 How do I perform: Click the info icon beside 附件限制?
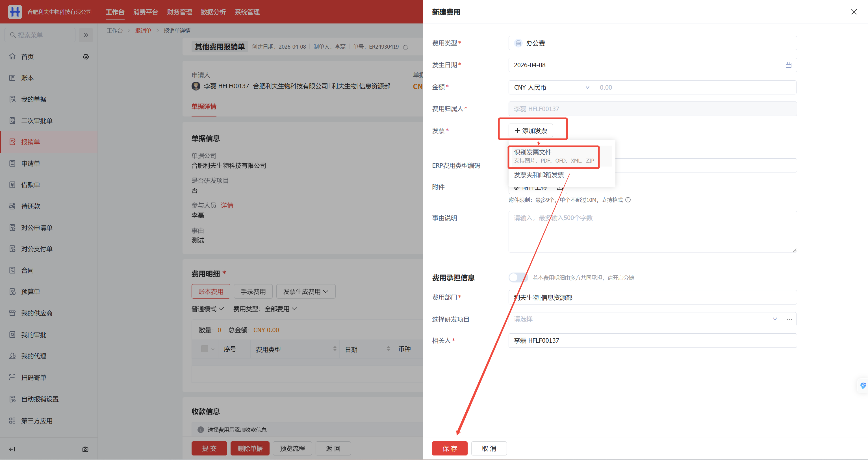[628, 200]
